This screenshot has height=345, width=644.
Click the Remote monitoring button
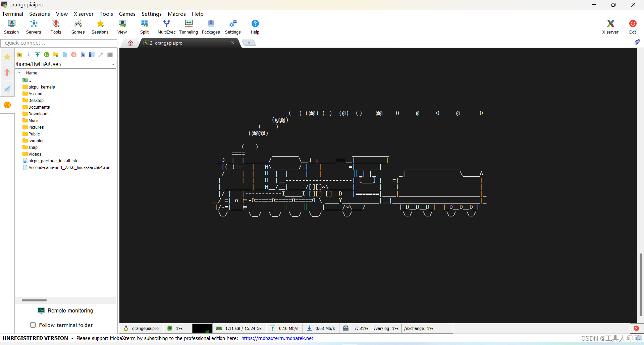[x=66, y=310]
